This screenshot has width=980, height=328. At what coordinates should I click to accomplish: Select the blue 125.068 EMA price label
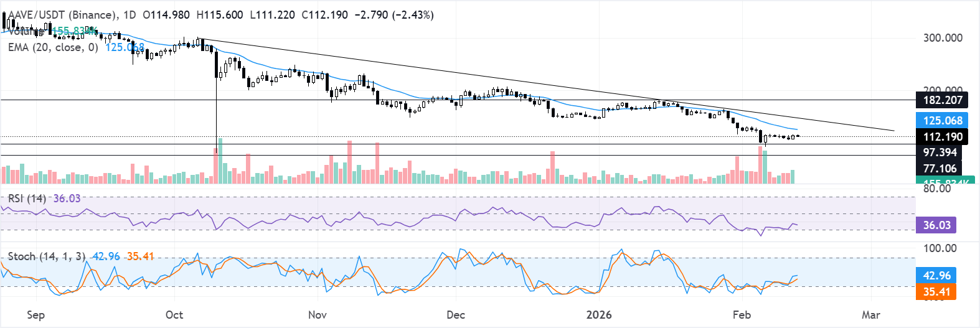(943, 121)
